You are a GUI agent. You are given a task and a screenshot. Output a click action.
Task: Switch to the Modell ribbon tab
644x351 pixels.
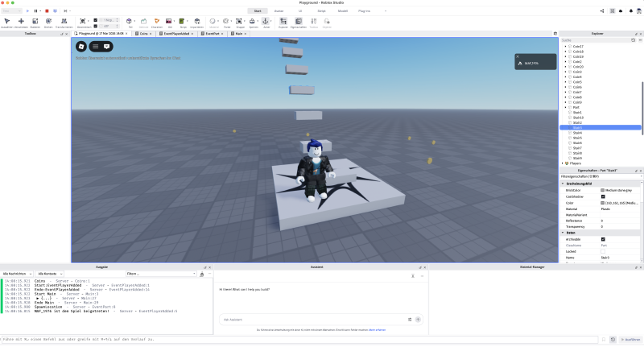tap(343, 11)
